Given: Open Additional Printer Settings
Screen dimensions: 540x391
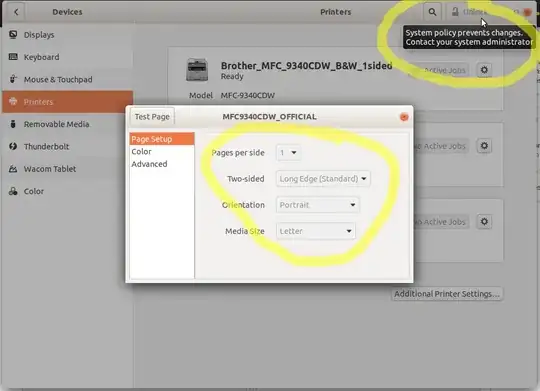Looking at the screenshot, I should (447, 294).
